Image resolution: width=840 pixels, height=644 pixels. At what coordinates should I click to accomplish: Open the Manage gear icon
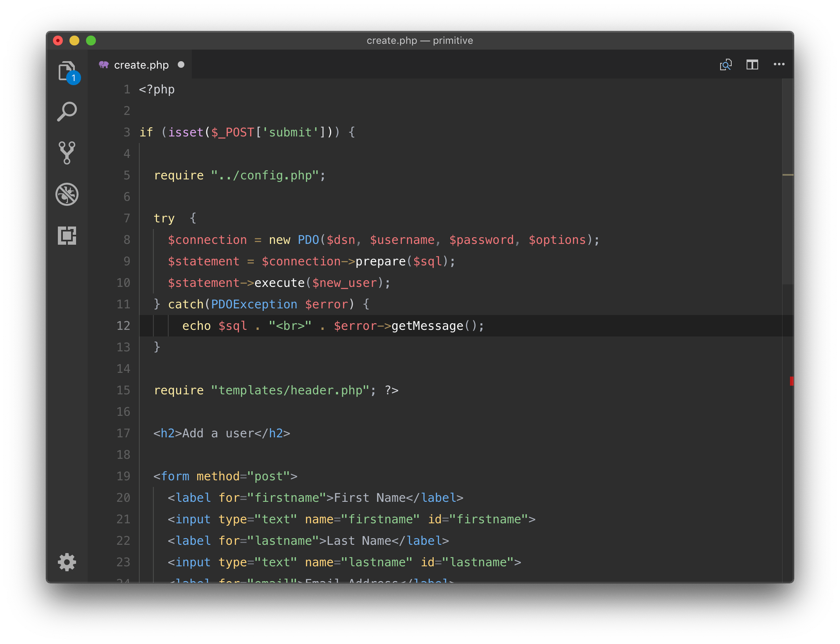pos(67,562)
